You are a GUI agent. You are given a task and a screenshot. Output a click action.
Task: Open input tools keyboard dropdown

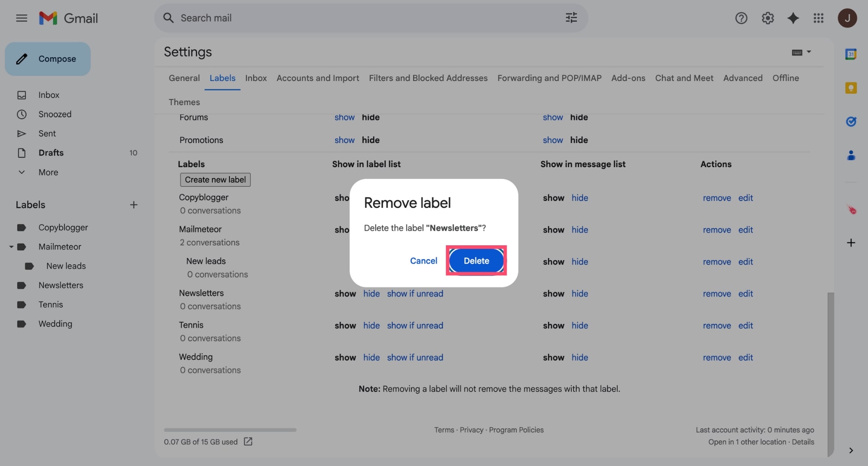tap(801, 52)
